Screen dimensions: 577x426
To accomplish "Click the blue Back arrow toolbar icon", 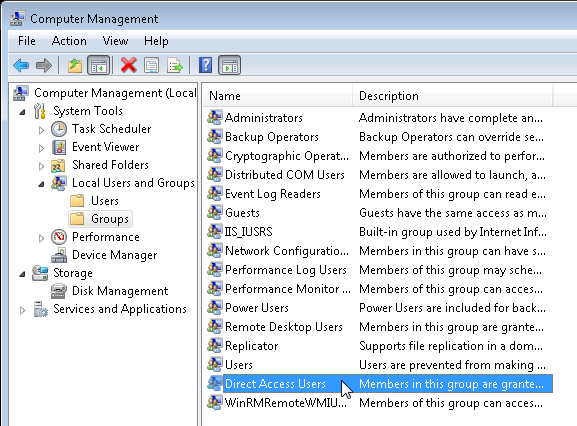I will click(21, 65).
